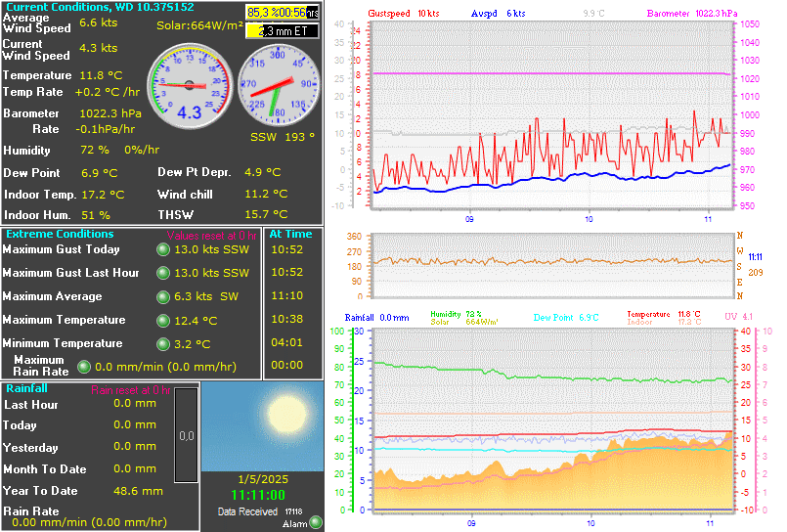
Task: Click the Humidity value 72 %
Action: [x=95, y=150]
